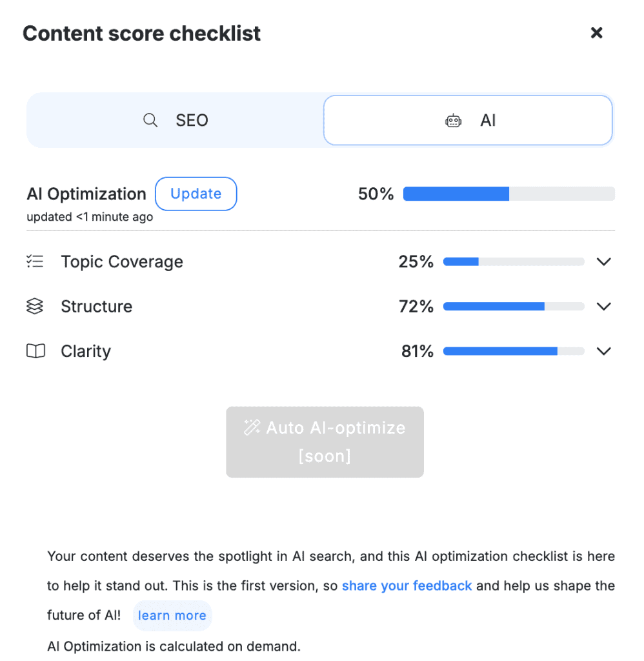Click the Auto AI-optimize [soon] button

pyautogui.click(x=325, y=442)
